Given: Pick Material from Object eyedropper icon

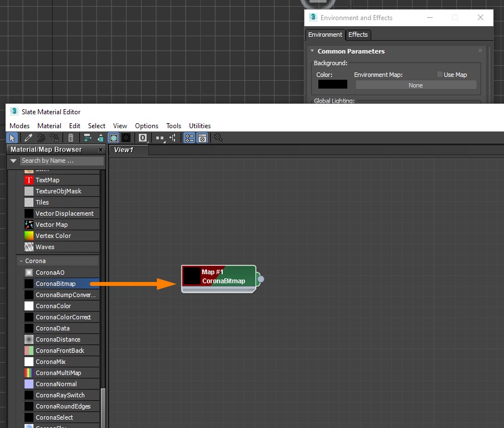Looking at the screenshot, I should [28, 138].
